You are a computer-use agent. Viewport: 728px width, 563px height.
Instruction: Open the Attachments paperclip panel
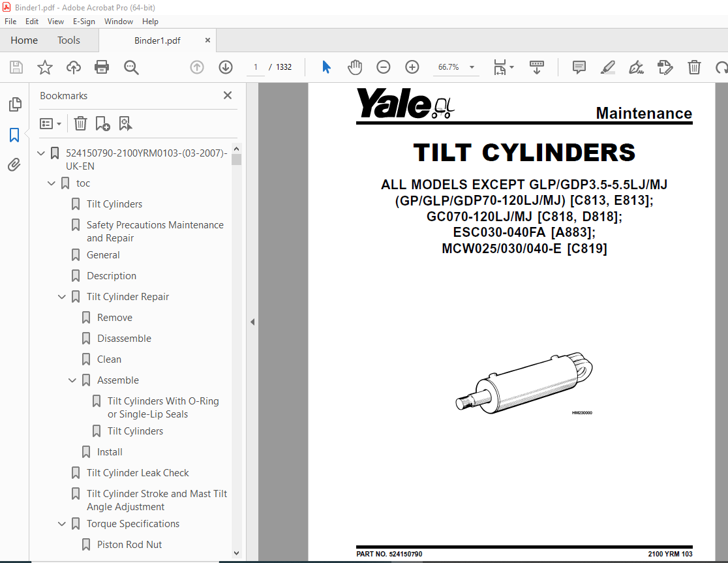[x=14, y=165]
